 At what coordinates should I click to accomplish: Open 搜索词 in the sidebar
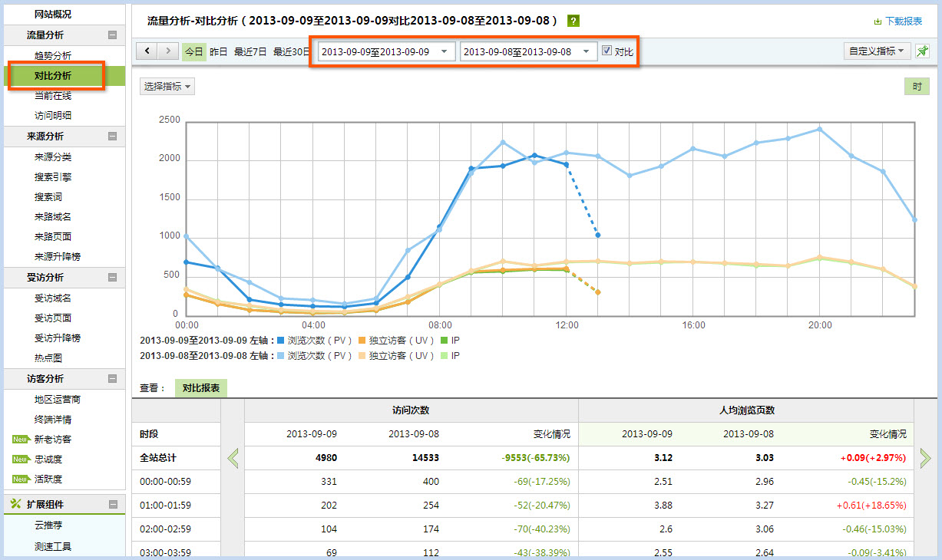tap(48, 197)
